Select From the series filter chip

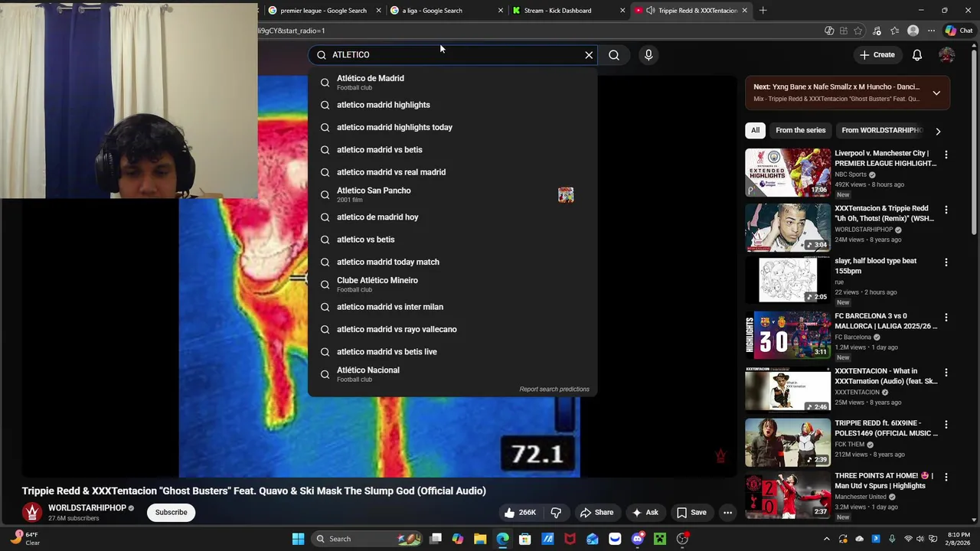800,130
